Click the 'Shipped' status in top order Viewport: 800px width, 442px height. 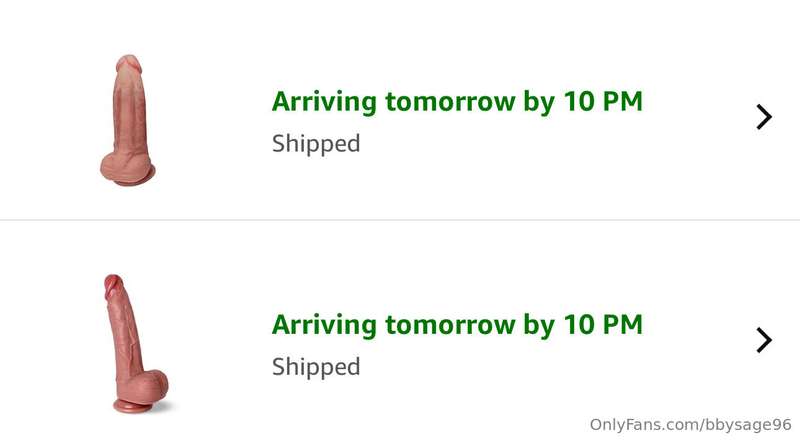316,143
